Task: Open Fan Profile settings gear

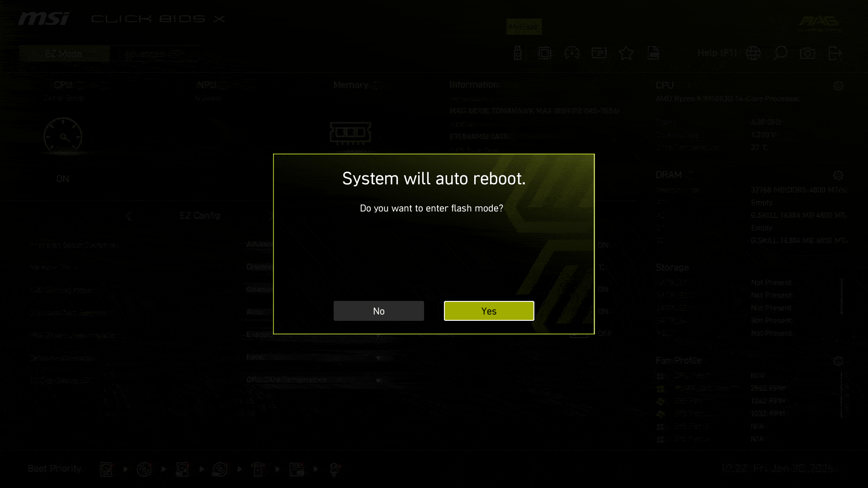Action: [x=838, y=361]
